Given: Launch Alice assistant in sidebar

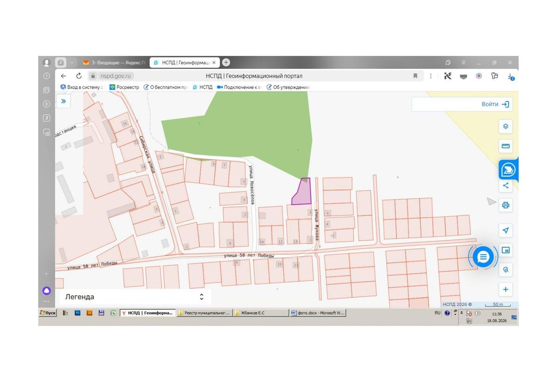Looking at the screenshot, I should click(46, 291).
